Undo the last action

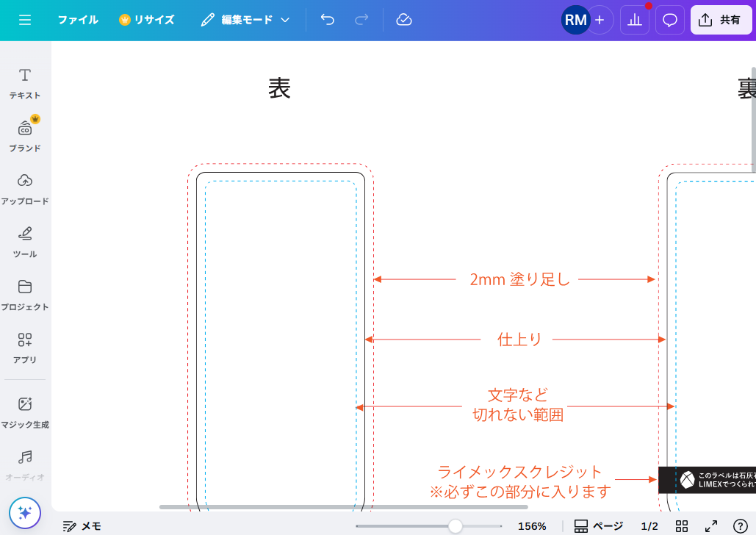coord(328,20)
